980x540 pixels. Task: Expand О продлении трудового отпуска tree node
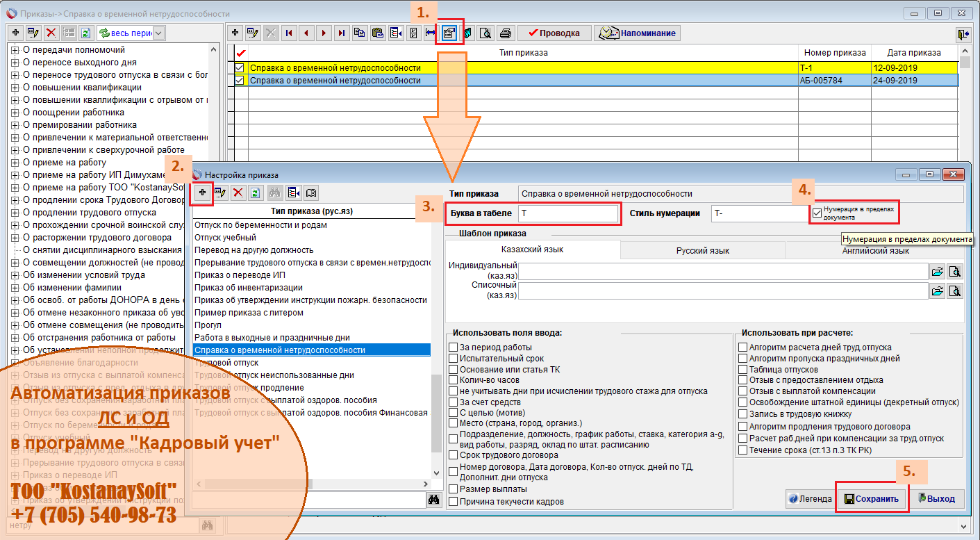(15, 213)
